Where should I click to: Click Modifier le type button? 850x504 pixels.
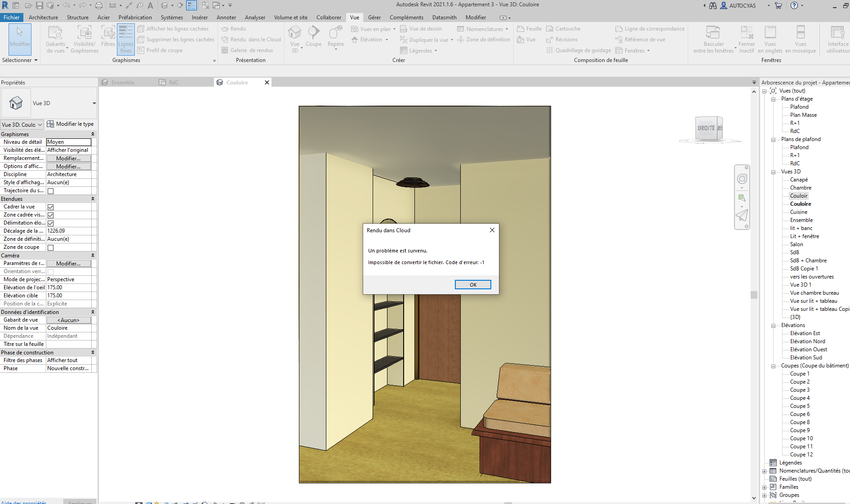pos(70,124)
